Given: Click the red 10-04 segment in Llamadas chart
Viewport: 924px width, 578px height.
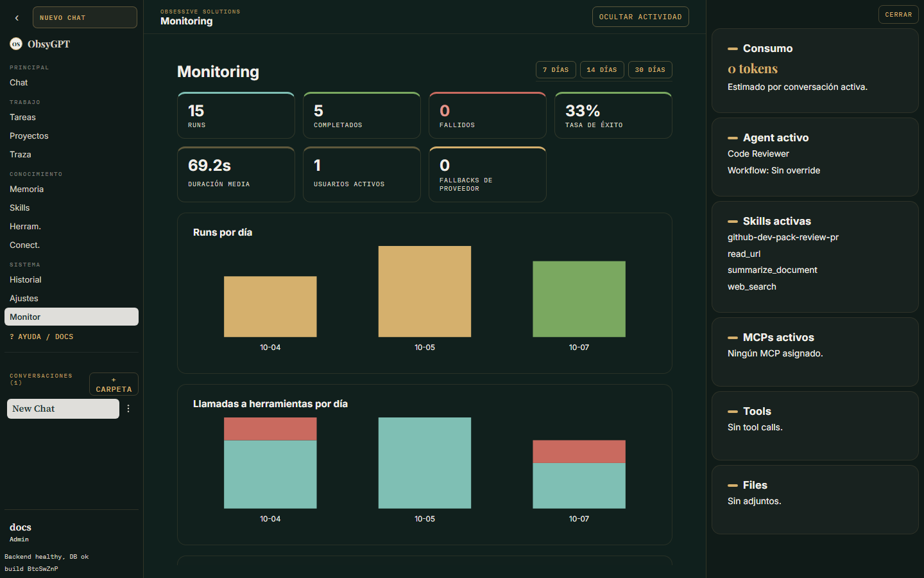Looking at the screenshot, I should (270, 429).
